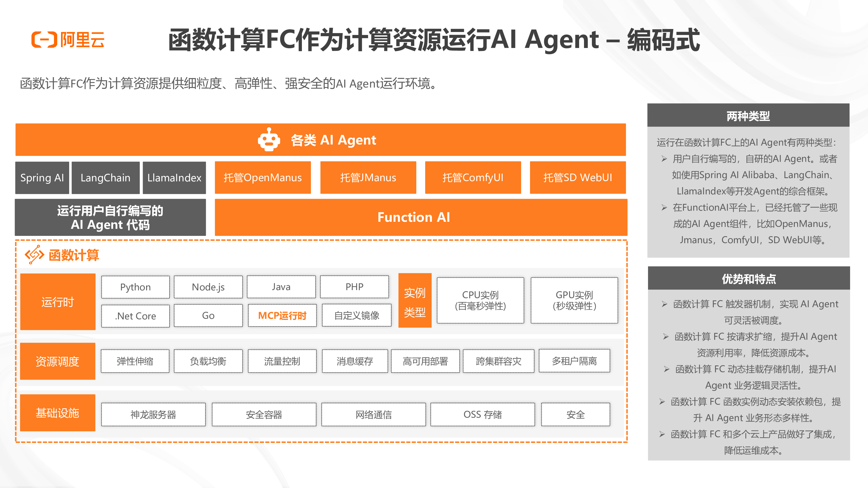Click the 优势和特点 panel header
This screenshot has width=868, height=488.
[749, 278]
